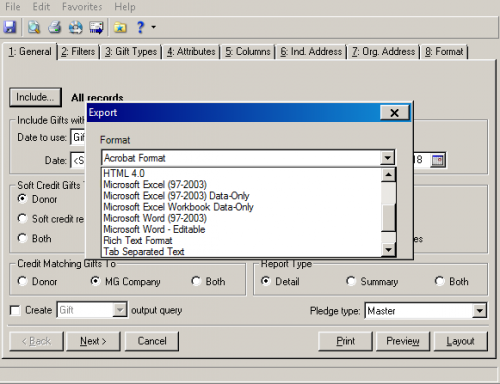Click the Send as Mail icon
The width and height of the screenshot is (500, 384).
[x=96, y=27]
